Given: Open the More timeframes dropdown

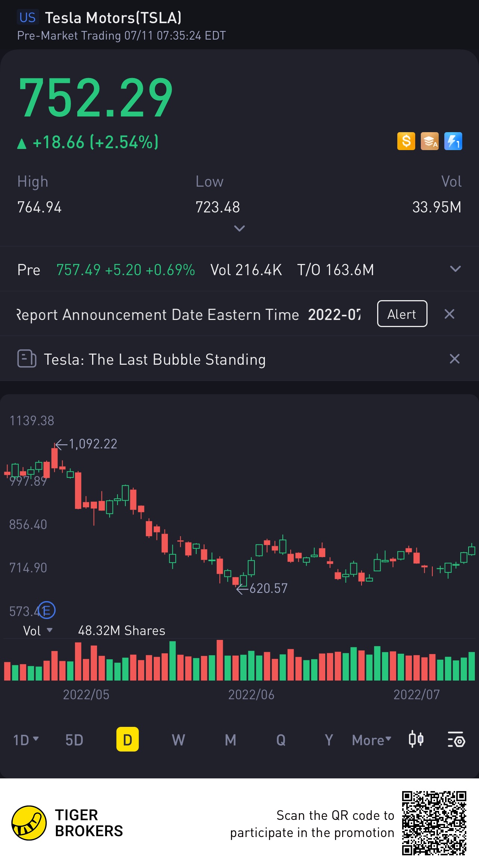Looking at the screenshot, I should pos(372,740).
